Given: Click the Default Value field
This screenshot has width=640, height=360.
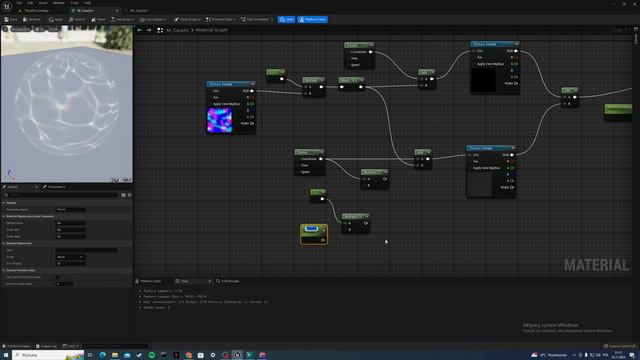Looking at the screenshot, I should pos(71,223).
